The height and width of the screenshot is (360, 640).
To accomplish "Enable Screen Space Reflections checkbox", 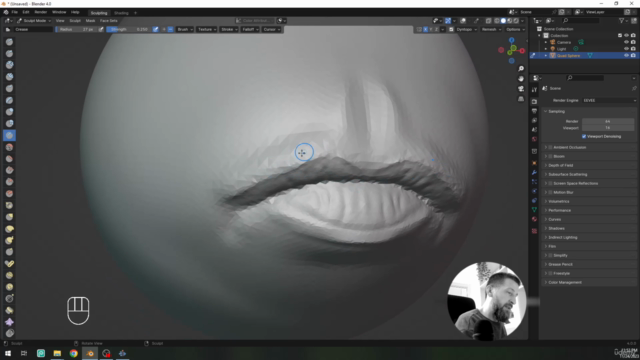I will click(x=550, y=183).
